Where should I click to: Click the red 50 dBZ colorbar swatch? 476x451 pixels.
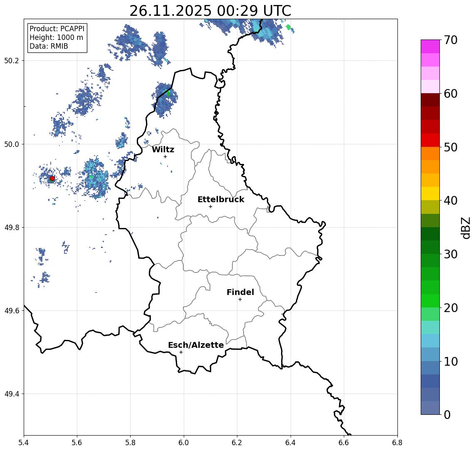click(x=430, y=140)
